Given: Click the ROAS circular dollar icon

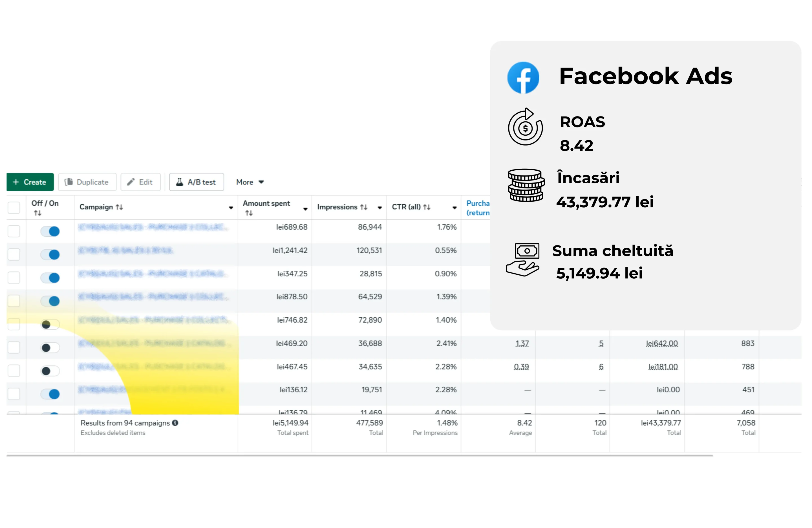Looking at the screenshot, I should pos(526,128).
